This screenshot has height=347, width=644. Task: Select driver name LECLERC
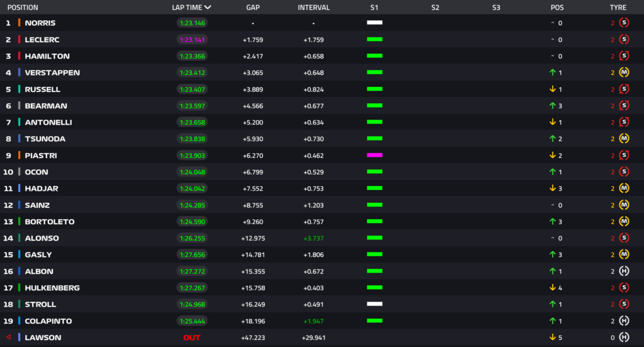(x=41, y=40)
